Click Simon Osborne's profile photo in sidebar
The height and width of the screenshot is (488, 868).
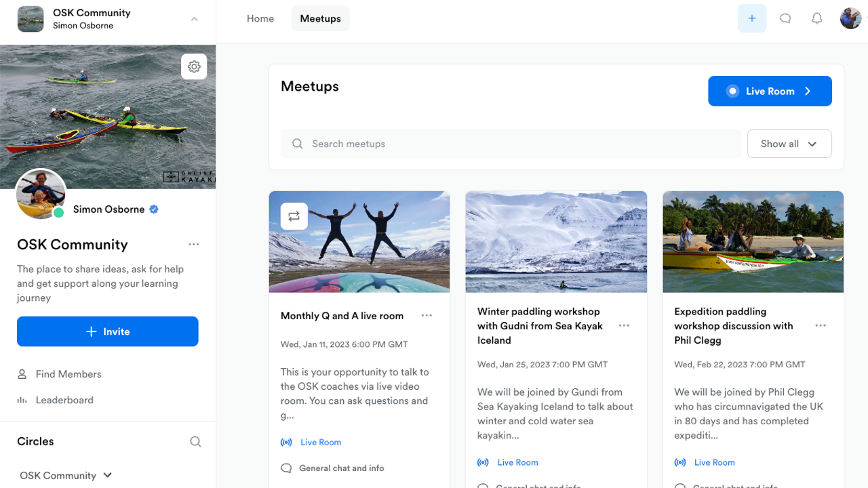(x=41, y=194)
